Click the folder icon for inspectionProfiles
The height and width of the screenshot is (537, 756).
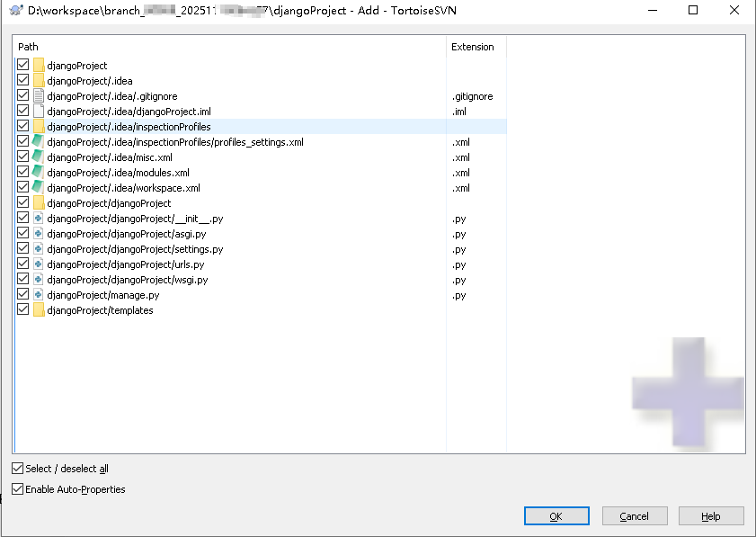[x=39, y=127]
